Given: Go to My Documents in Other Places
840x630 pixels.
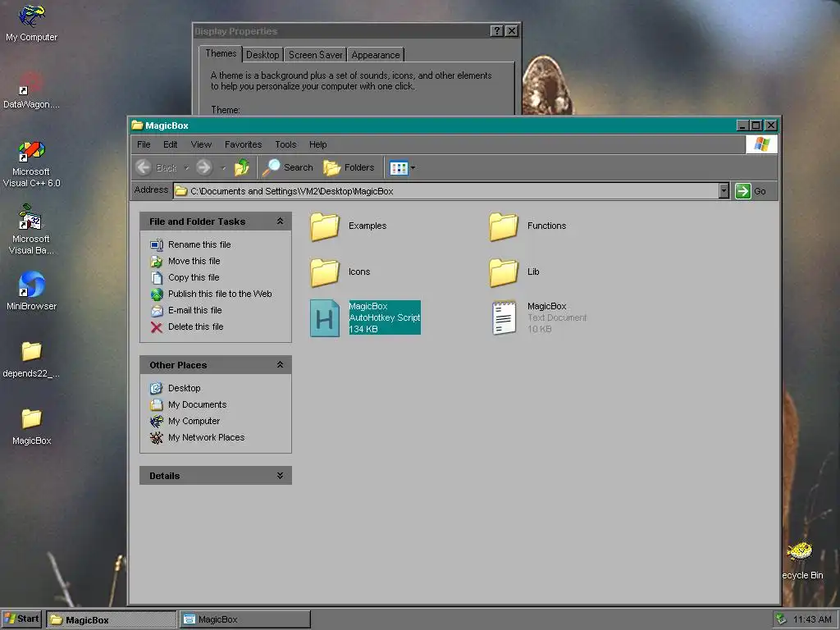Looking at the screenshot, I should pos(189,405).
